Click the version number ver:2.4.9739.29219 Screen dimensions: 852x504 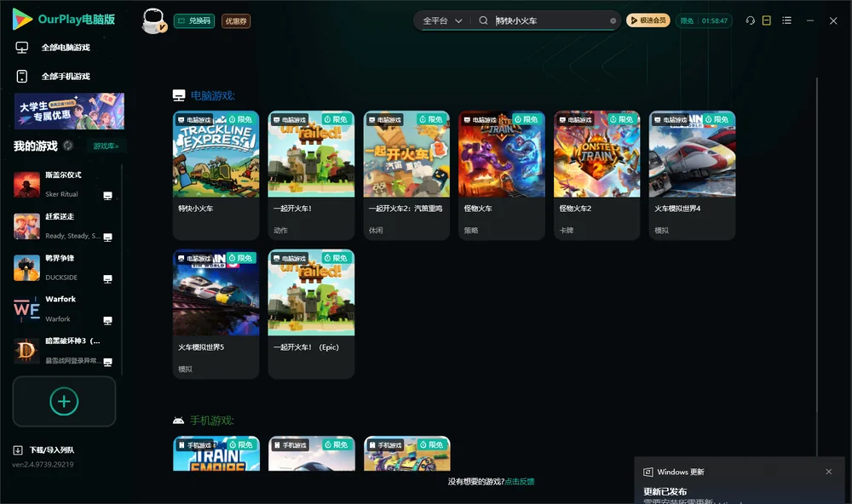pyautogui.click(x=43, y=464)
